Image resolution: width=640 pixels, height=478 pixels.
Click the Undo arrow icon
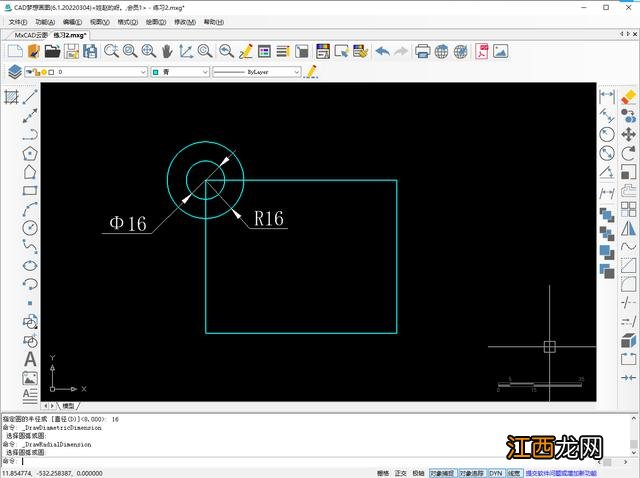[382, 51]
